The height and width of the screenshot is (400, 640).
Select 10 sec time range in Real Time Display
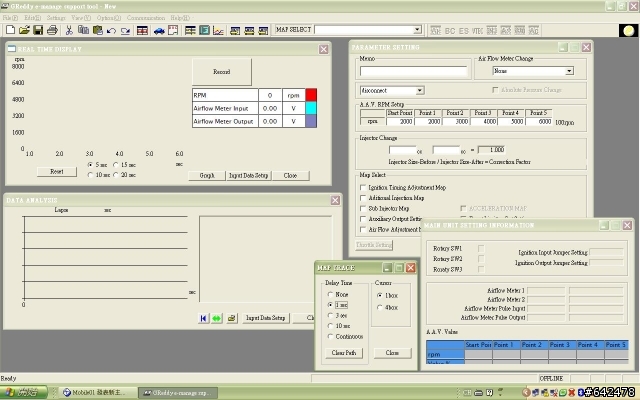click(90, 175)
